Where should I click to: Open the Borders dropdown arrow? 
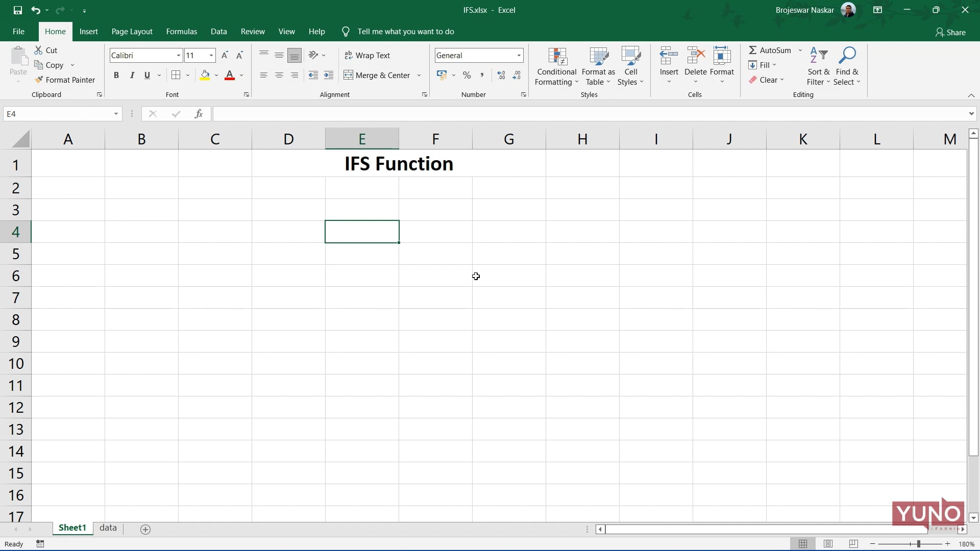tap(188, 75)
